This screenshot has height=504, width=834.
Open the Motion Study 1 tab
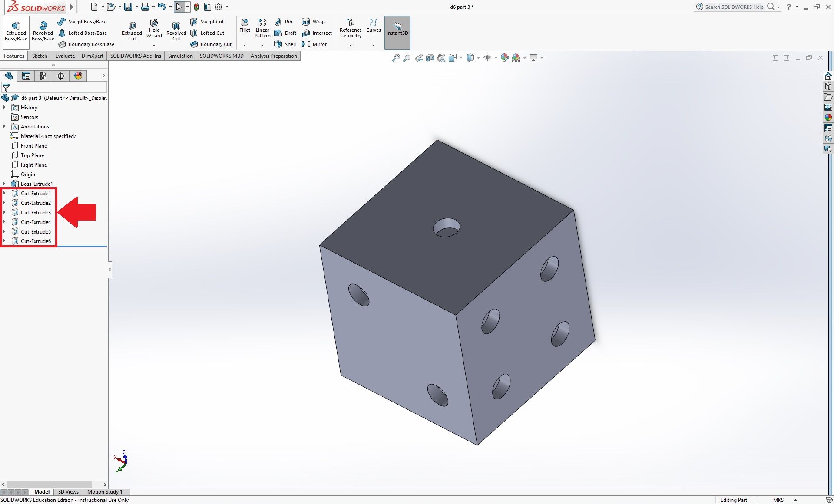tap(104, 492)
